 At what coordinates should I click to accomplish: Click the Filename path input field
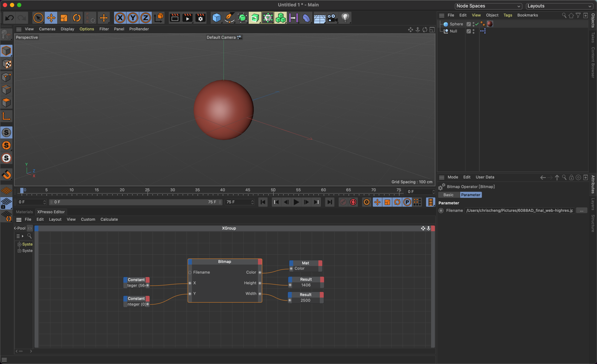pyautogui.click(x=519, y=211)
